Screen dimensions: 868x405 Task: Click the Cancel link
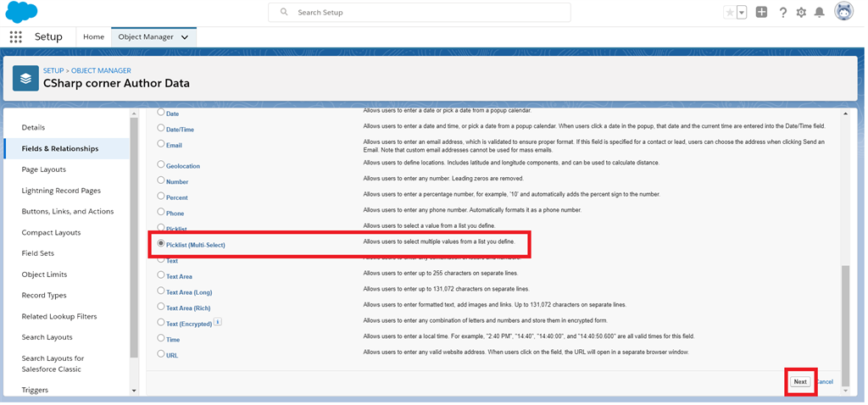pos(824,382)
